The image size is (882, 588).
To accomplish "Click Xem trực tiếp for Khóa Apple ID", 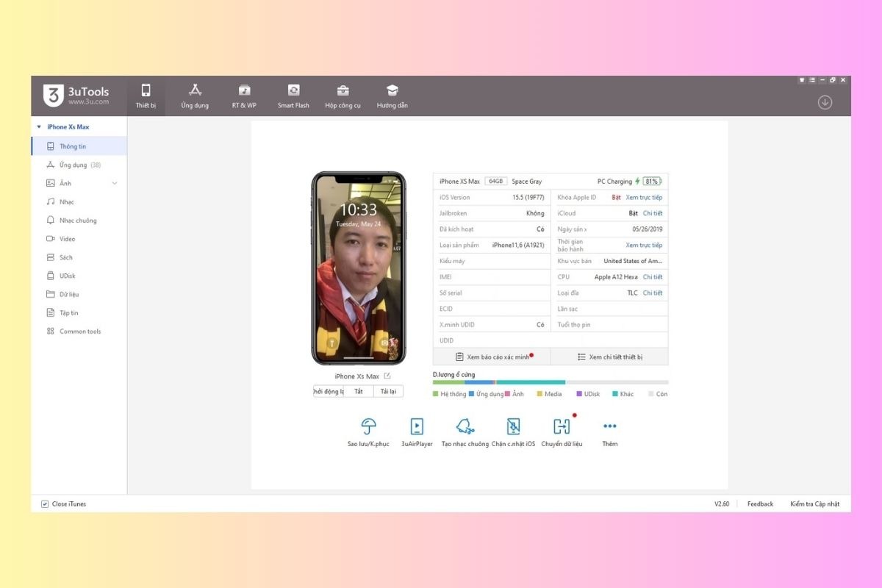I will click(x=644, y=198).
